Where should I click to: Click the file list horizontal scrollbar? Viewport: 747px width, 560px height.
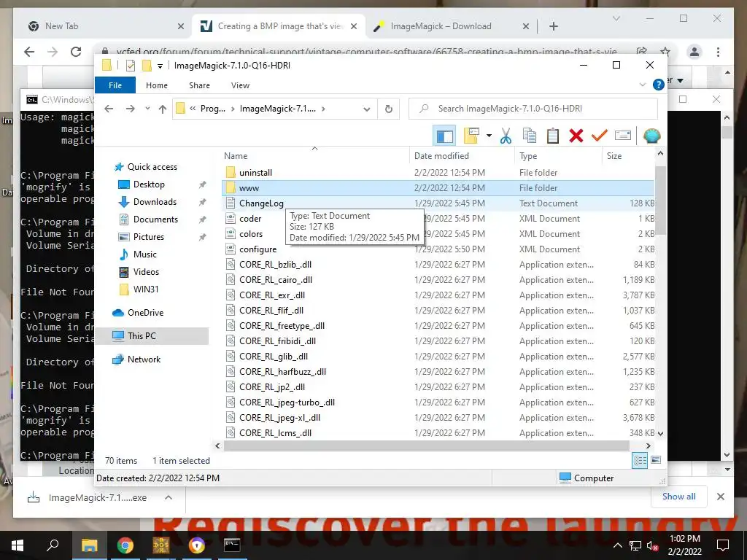point(426,446)
